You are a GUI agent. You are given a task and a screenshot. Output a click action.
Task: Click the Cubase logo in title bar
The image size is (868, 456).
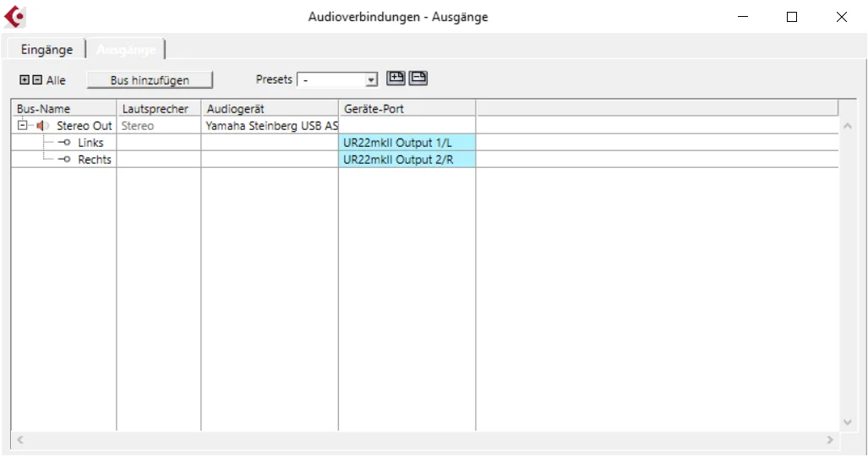click(x=15, y=17)
